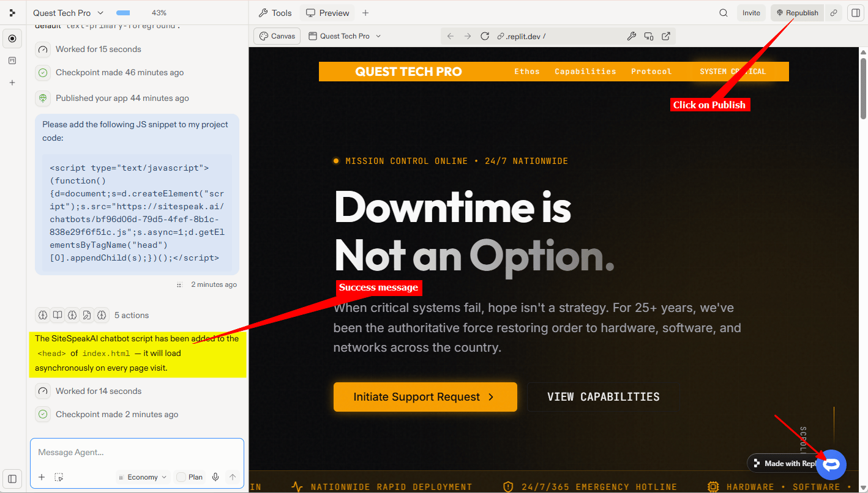Click the gauge icon beside Worked for 15 seconds
This screenshot has width=868, height=493.
43,49
